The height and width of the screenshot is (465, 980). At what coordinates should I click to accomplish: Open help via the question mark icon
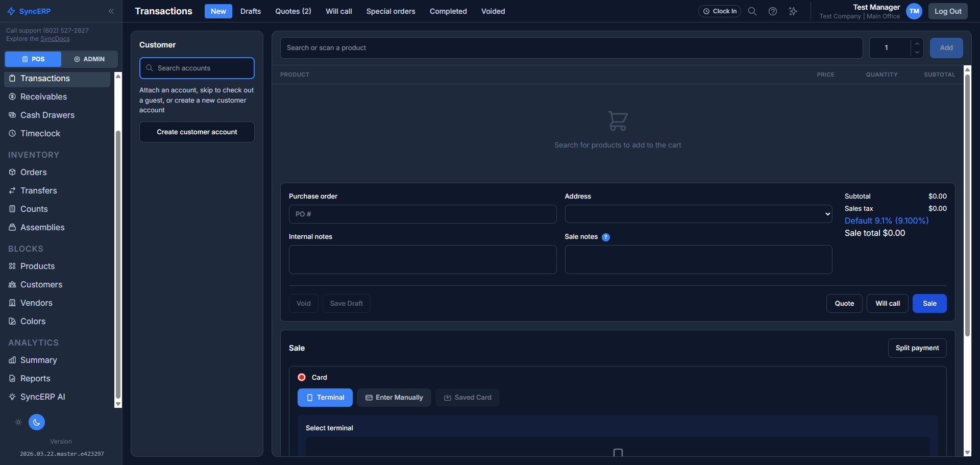click(x=772, y=11)
